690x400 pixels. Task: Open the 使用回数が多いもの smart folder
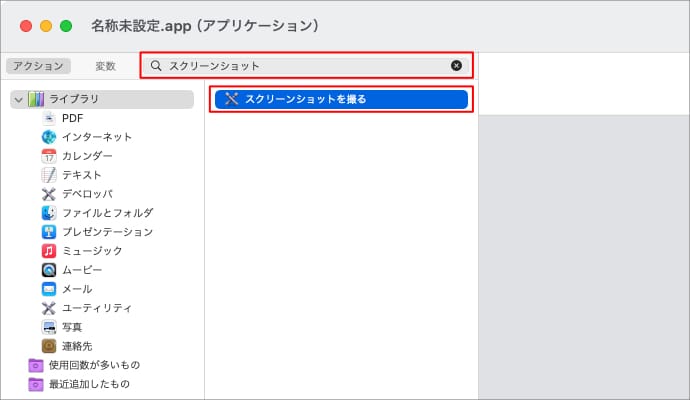point(94,365)
